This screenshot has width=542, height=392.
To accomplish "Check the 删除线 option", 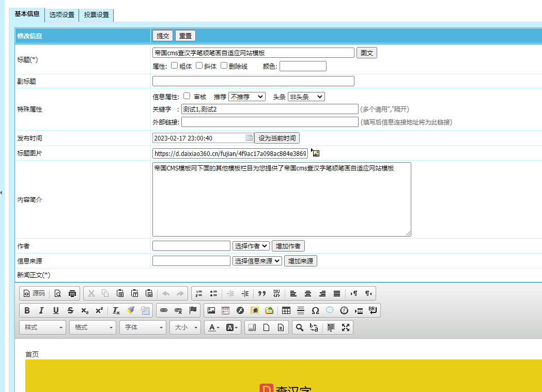I will point(224,66).
